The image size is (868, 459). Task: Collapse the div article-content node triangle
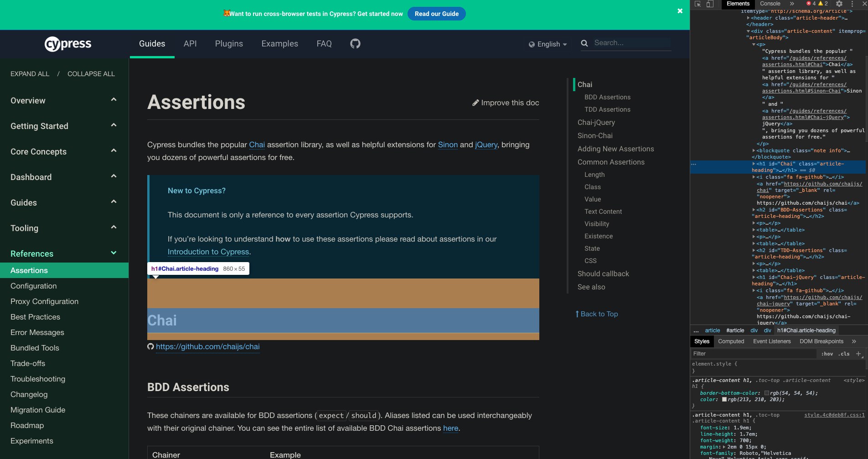749,31
